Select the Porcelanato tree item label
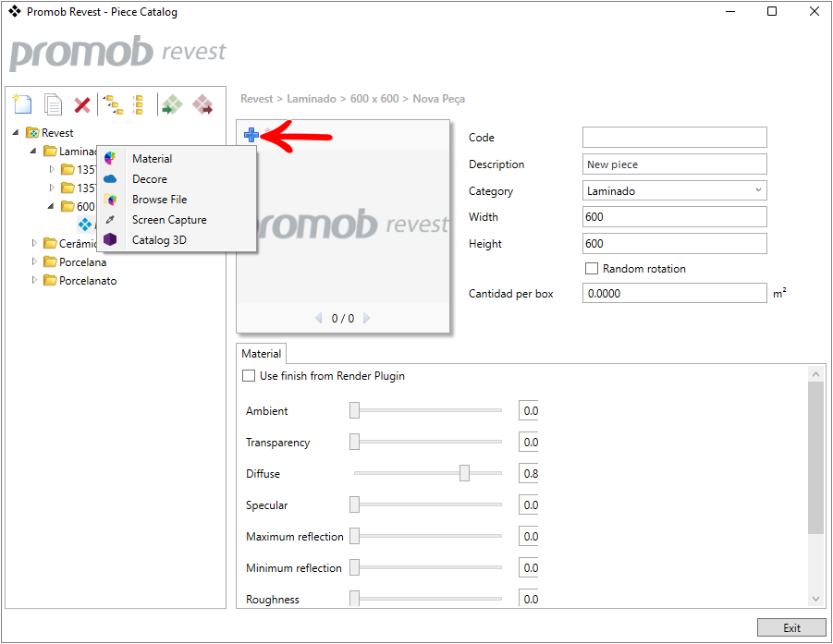This screenshot has width=833, height=644. tap(88, 281)
